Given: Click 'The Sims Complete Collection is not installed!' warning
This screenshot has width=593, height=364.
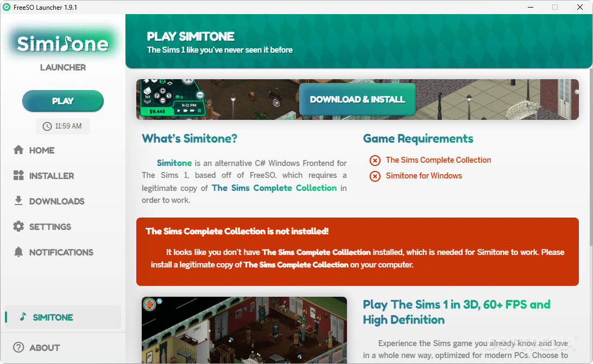Looking at the screenshot, I should [x=237, y=231].
